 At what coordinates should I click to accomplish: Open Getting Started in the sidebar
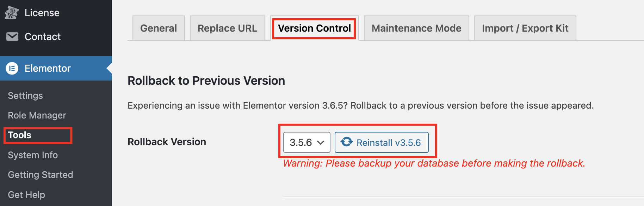[41, 175]
